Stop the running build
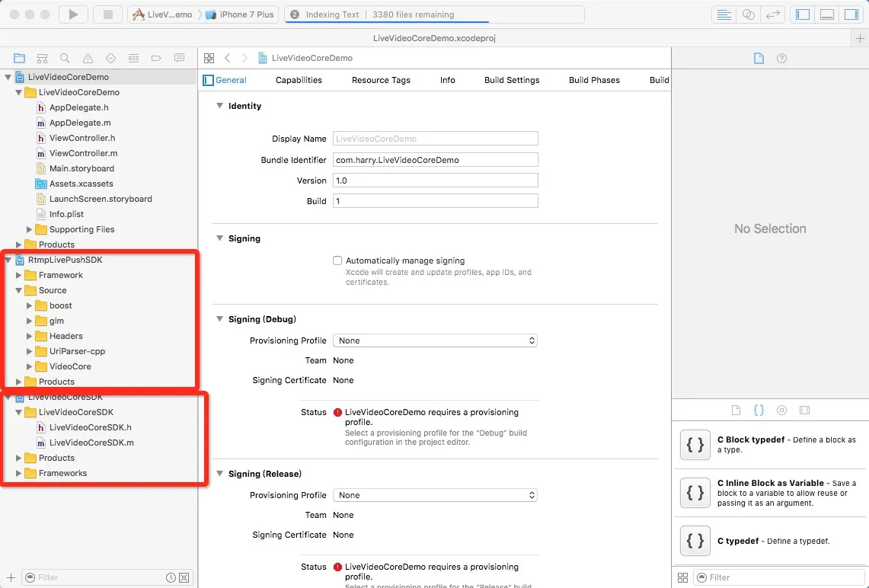 [107, 14]
